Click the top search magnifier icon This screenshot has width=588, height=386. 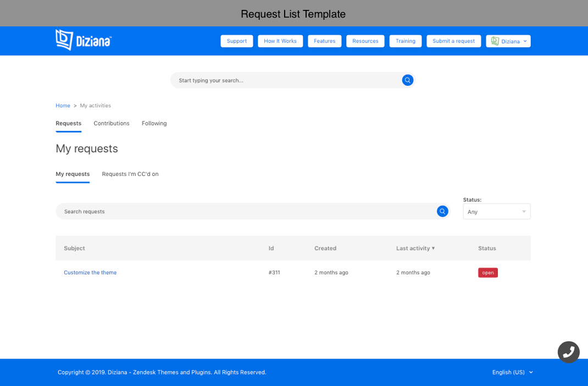(x=407, y=80)
